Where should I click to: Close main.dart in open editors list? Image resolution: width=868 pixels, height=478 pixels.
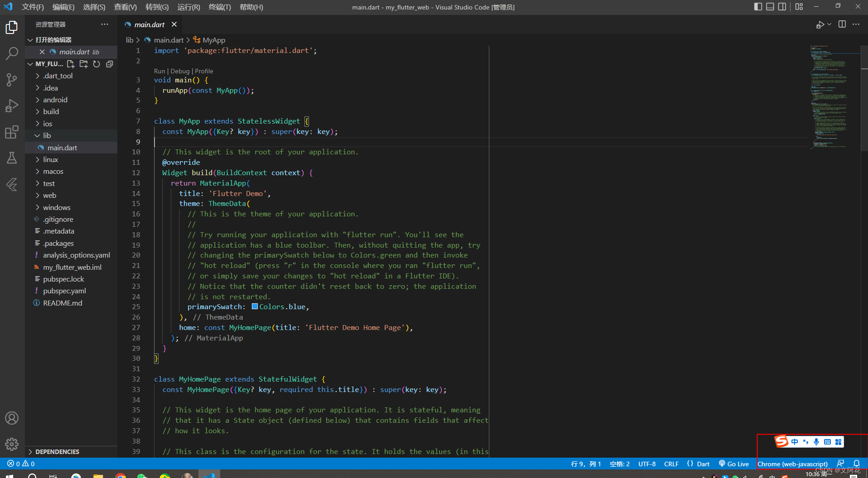[x=42, y=52]
